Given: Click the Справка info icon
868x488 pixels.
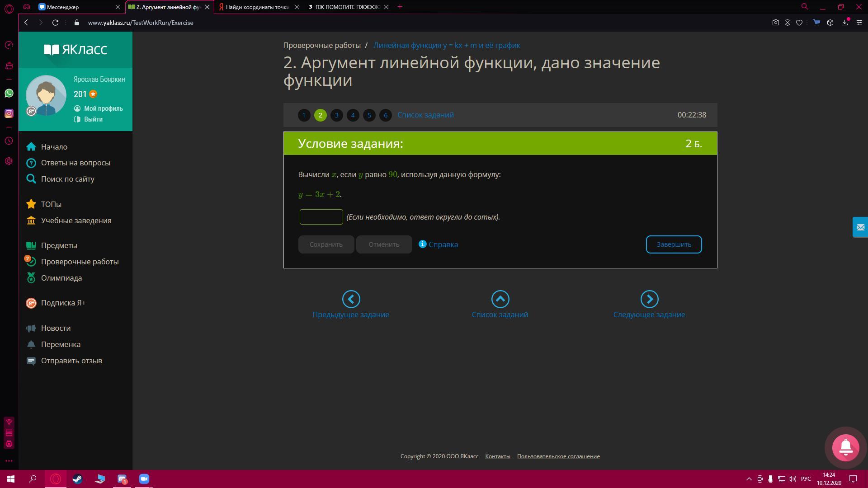Looking at the screenshot, I should click(x=422, y=244).
